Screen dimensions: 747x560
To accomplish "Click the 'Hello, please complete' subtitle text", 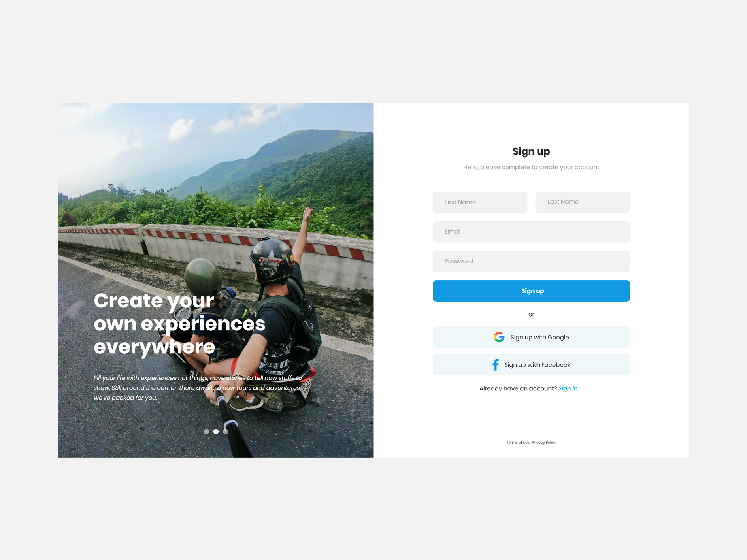I will 531,167.
